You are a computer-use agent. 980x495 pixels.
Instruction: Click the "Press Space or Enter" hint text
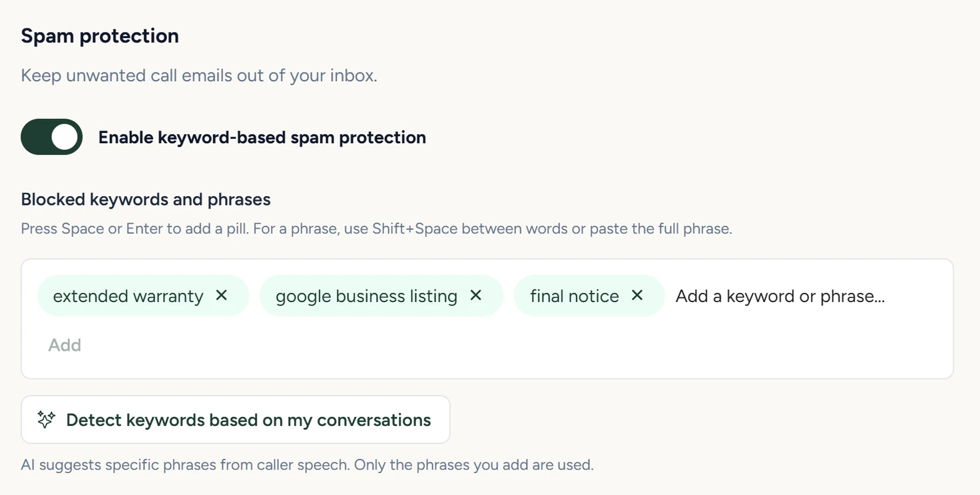tap(377, 229)
